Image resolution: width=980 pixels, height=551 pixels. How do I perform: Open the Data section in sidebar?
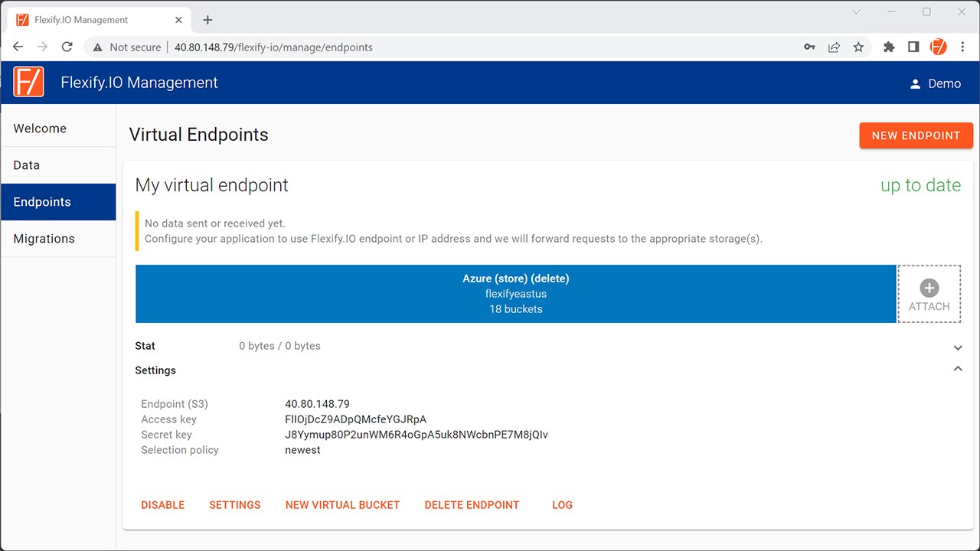58,165
